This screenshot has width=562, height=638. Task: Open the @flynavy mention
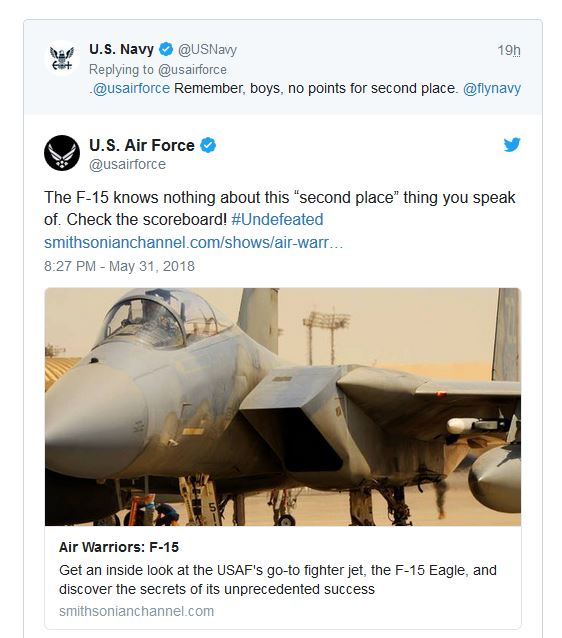492,88
